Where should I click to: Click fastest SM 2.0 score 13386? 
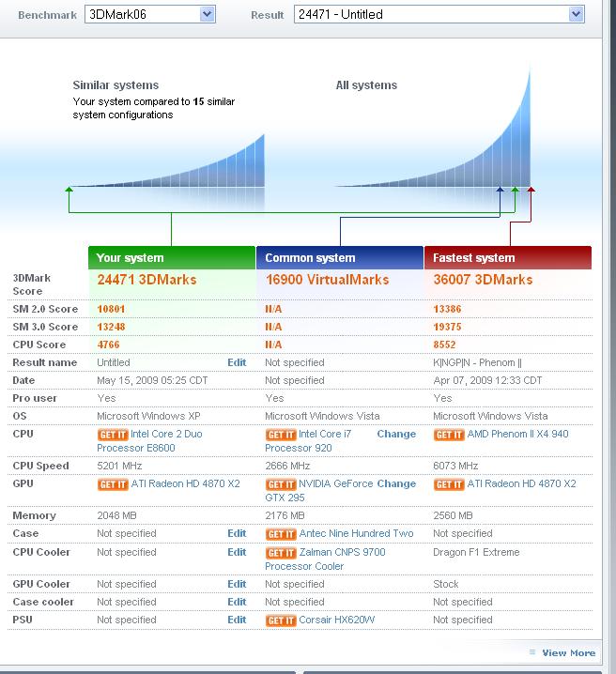447,309
